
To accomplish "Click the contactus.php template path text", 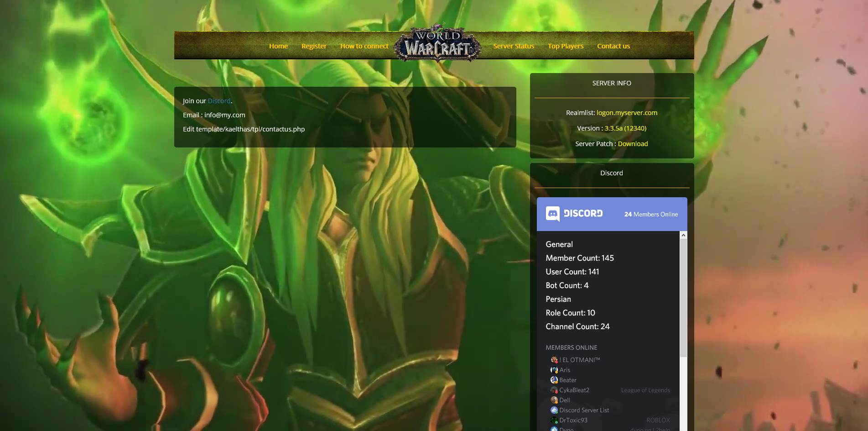I will point(244,129).
